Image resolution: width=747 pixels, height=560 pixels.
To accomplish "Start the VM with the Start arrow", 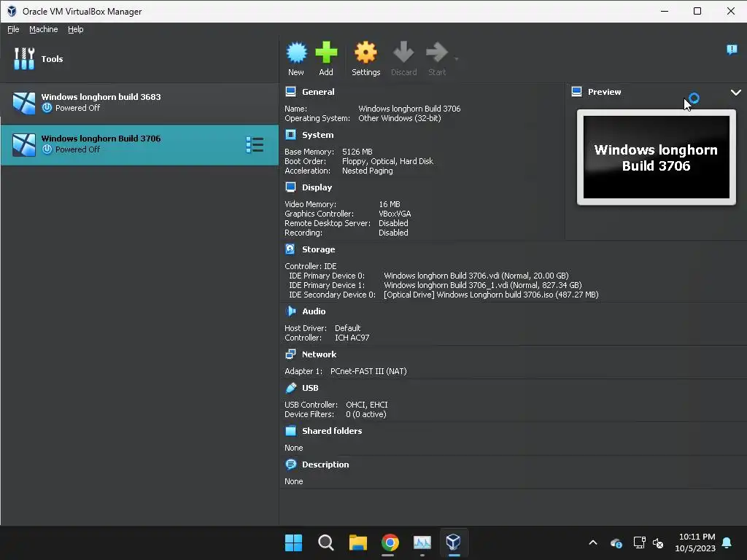I will (437, 52).
